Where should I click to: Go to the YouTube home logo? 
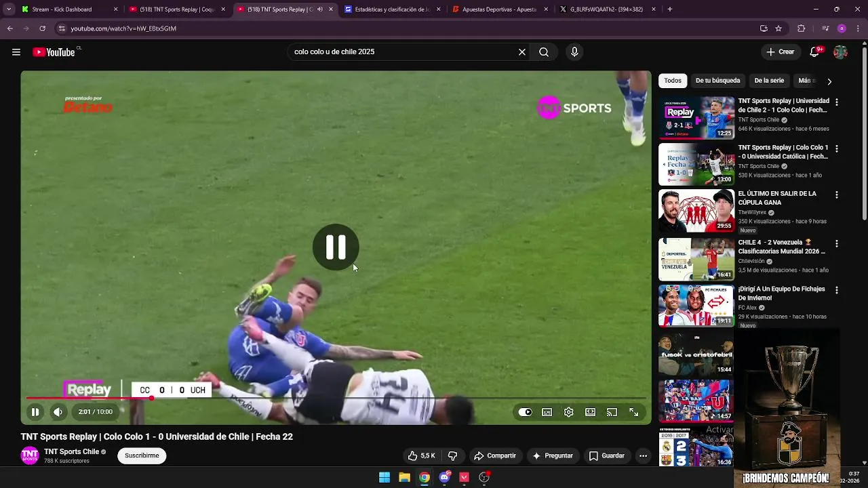[x=54, y=52]
